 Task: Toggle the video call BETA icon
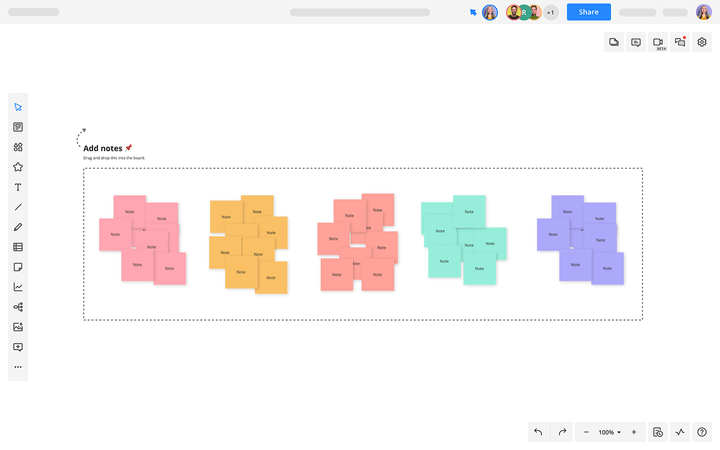(x=658, y=42)
